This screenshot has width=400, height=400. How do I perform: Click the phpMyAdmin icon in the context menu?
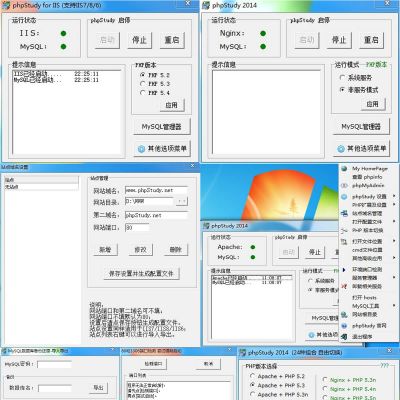[x=344, y=186]
